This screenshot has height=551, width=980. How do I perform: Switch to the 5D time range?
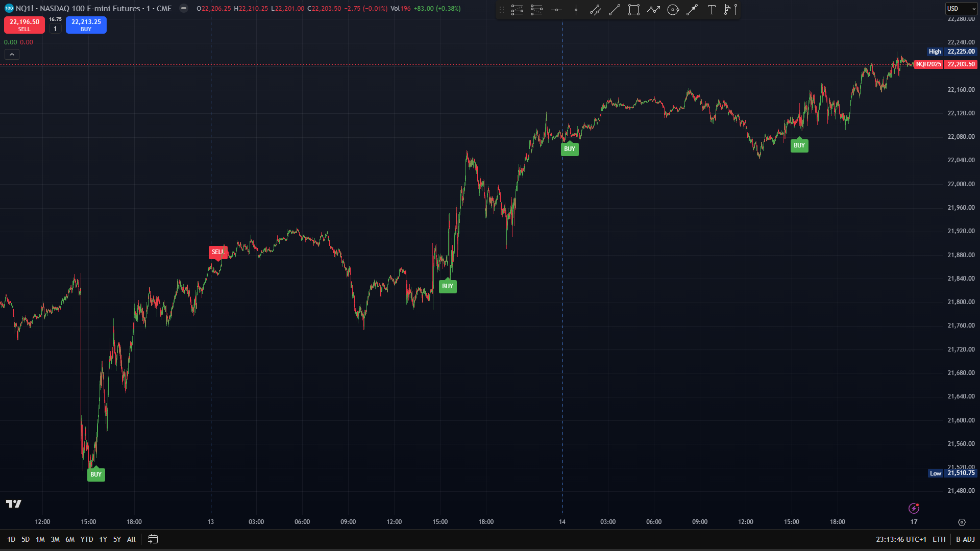26,539
